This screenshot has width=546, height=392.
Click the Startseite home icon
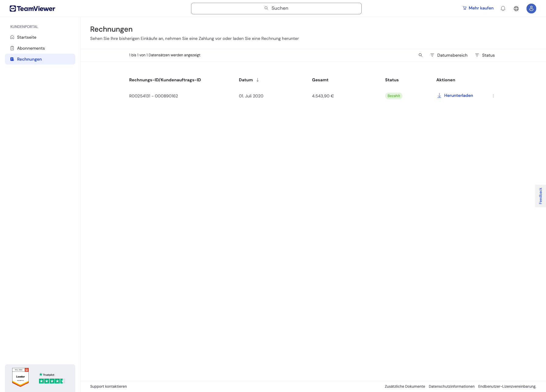(12, 37)
